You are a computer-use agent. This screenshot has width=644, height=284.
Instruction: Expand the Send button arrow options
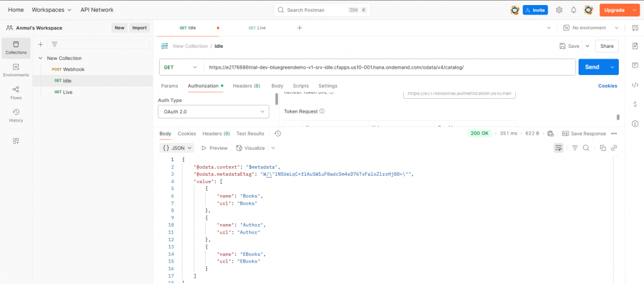pos(613,67)
